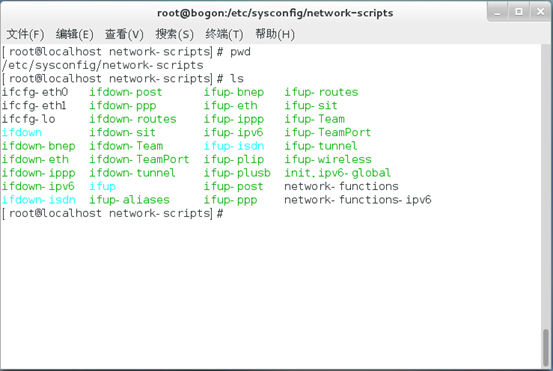Click the cyan ifup link entry
This screenshot has width=553, height=371.
tap(102, 186)
